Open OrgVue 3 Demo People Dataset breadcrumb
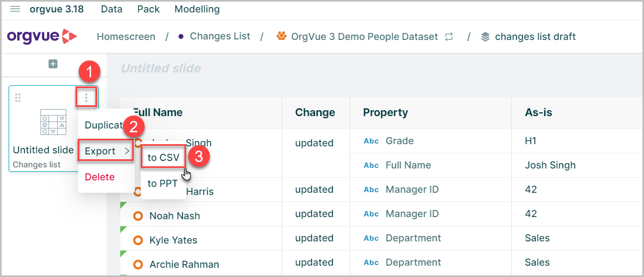This screenshot has width=644, height=277. tap(365, 37)
